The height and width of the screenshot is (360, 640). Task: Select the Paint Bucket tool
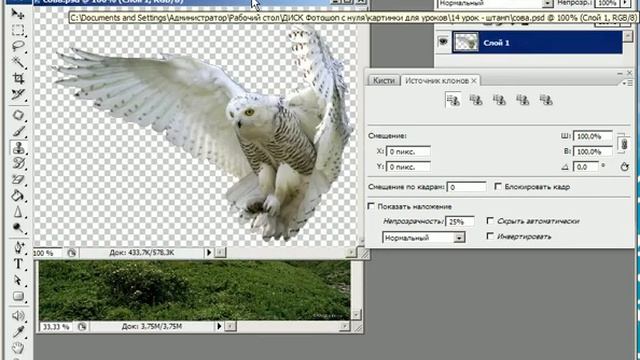tap(18, 196)
